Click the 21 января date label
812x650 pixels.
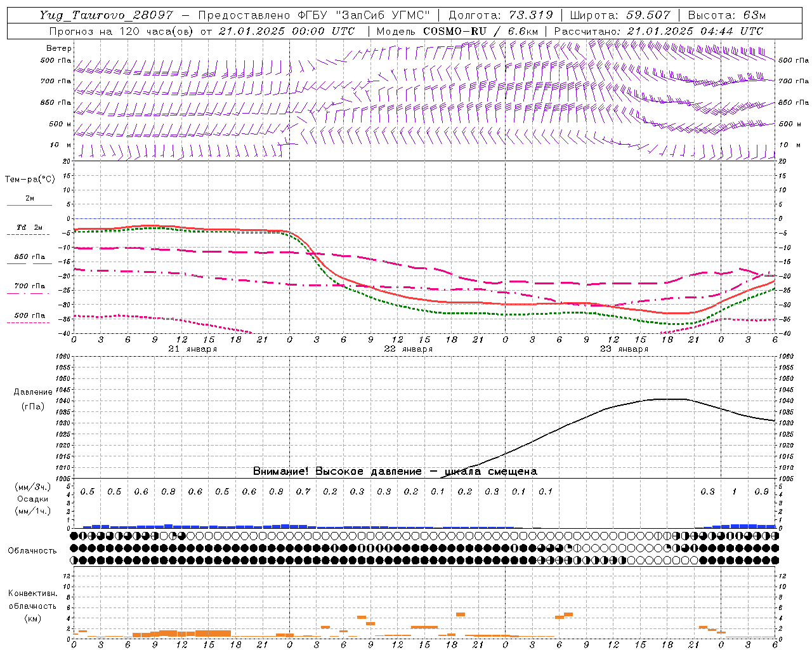(x=192, y=349)
